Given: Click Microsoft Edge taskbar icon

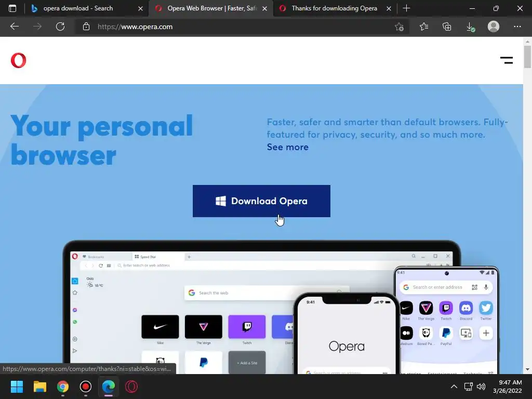Looking at the screenshot, I should click(x=109, y=387).
